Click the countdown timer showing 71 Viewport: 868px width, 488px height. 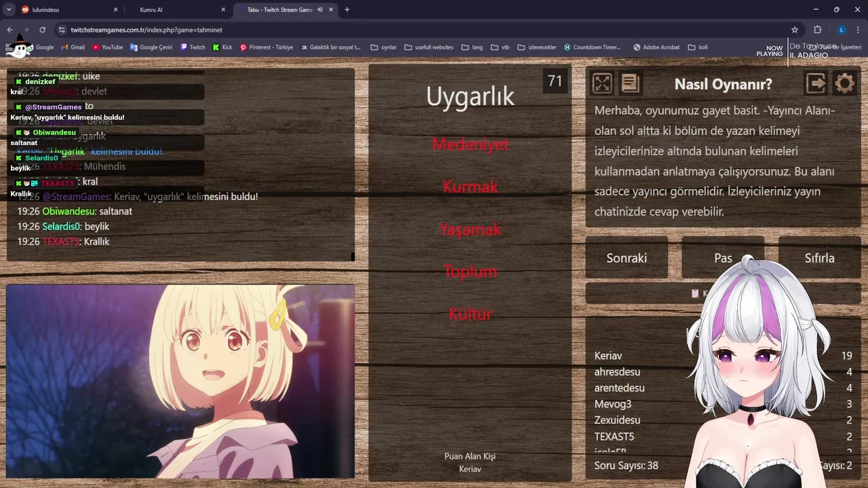tap(555, 81)
